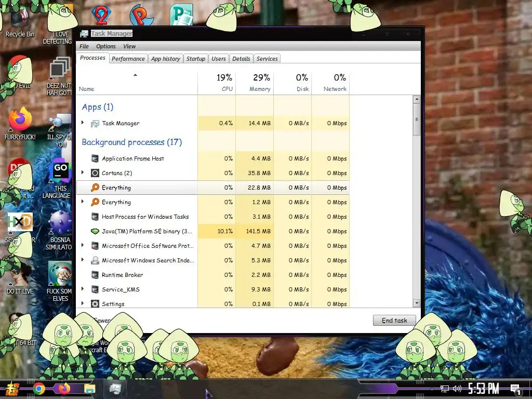Select the Host Process for Windows Tasks row

tap(213, 217)
